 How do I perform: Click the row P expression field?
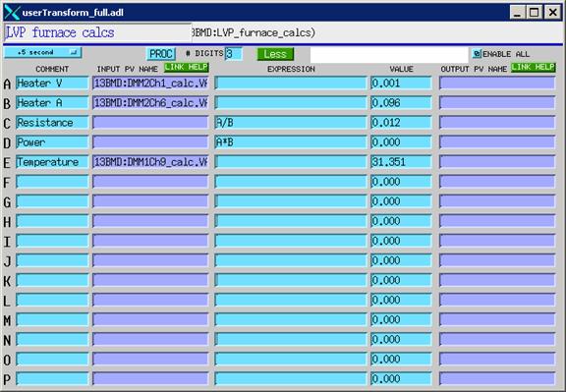(291, 378)
